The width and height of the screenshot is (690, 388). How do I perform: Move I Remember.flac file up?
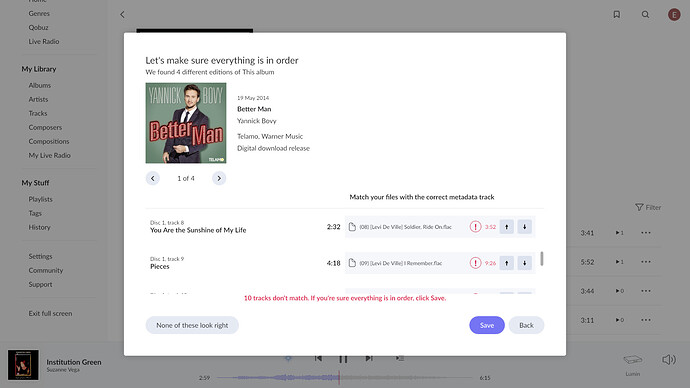coord(506,263)
